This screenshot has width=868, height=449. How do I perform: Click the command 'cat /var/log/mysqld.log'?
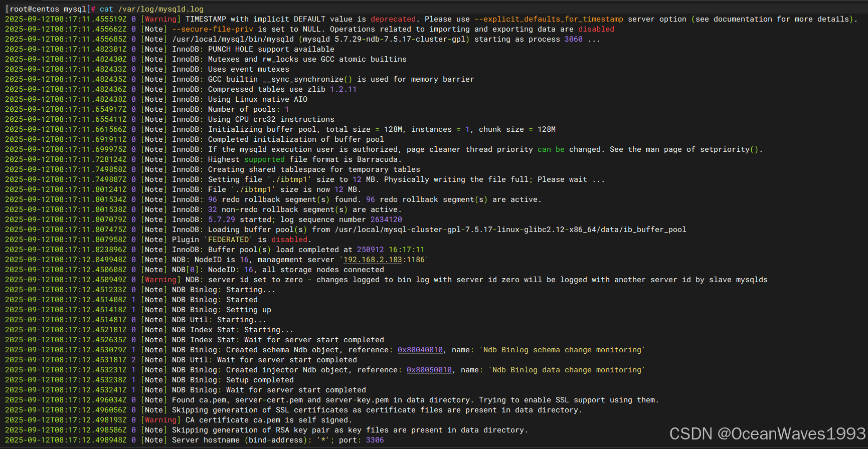tap(151, 9)
